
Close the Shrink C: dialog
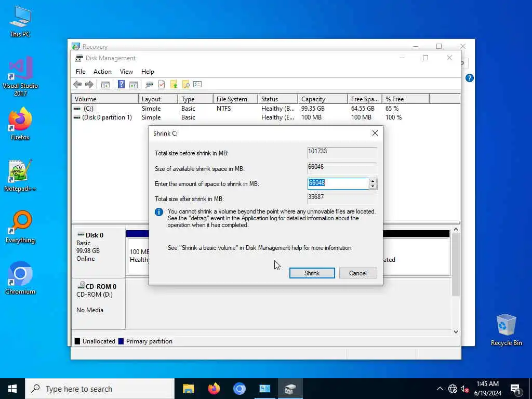[375, 133]
